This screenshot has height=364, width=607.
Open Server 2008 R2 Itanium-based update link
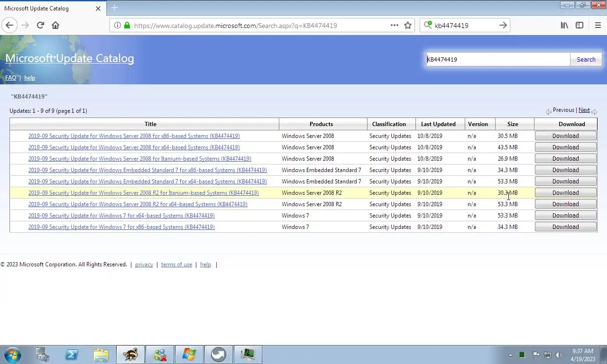(x=143, y=193)
